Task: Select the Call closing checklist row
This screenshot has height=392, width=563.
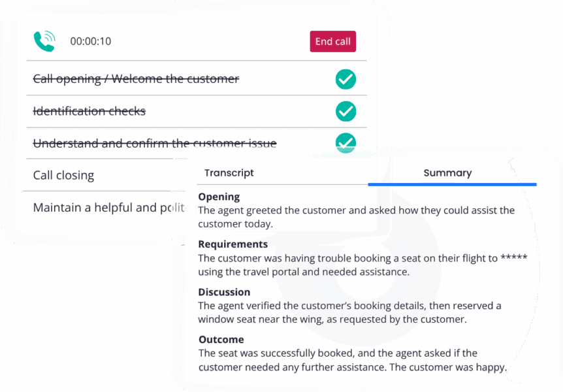Action: 63,175
